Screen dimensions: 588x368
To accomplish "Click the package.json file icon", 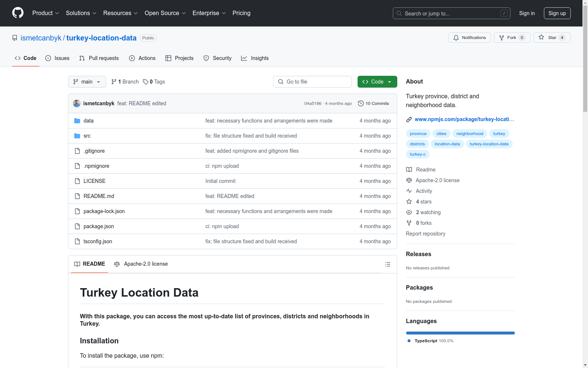I will point(77,226).
